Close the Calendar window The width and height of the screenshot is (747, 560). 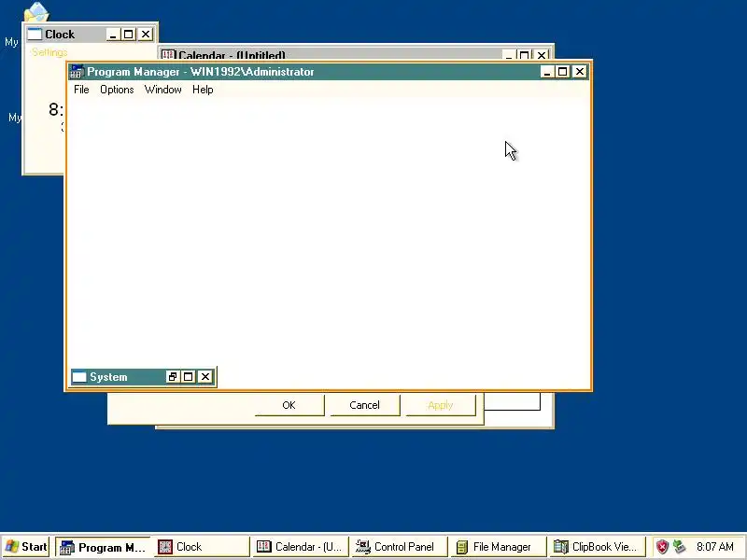[x=542, y=55]
